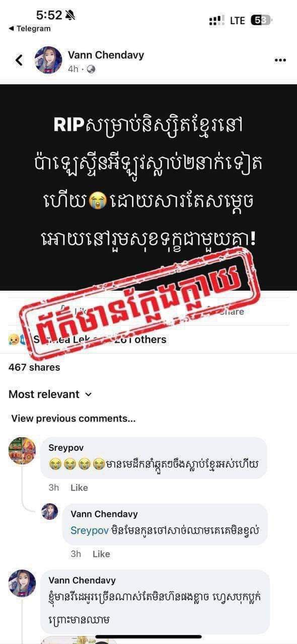Image resolution: width=297 pixels, height=644 pixels.
Task: Like Vann Chendavy's reply to Sreypov
Action: pos(101,554)
